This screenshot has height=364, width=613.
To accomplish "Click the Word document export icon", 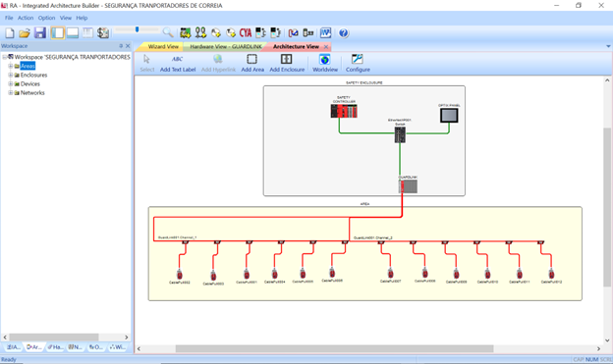I will point(326,33).
